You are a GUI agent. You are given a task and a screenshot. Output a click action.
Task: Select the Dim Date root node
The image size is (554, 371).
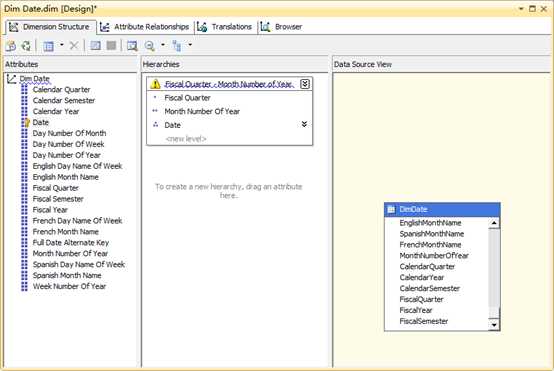[34, 79]
